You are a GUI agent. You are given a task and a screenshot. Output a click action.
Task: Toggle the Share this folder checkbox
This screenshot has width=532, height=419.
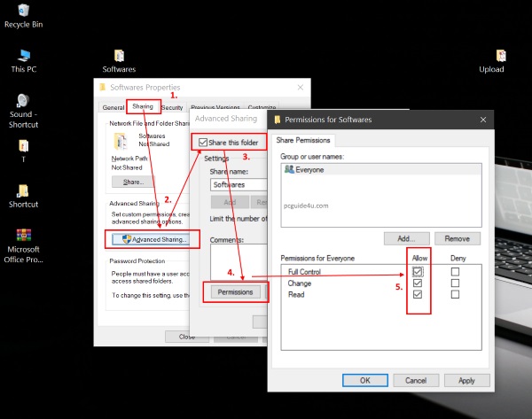click(x=204, y=142)
